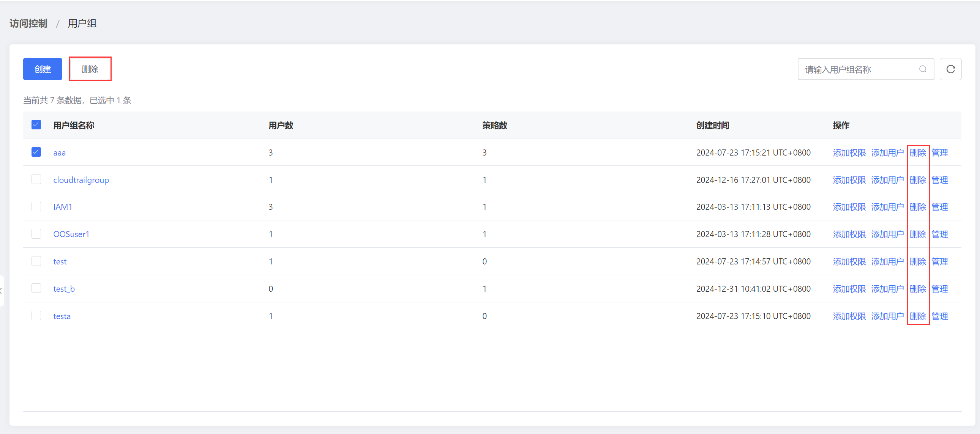Click the 用户组 breadcrumb item
The image size is (980, 434).
pos(82,24)
